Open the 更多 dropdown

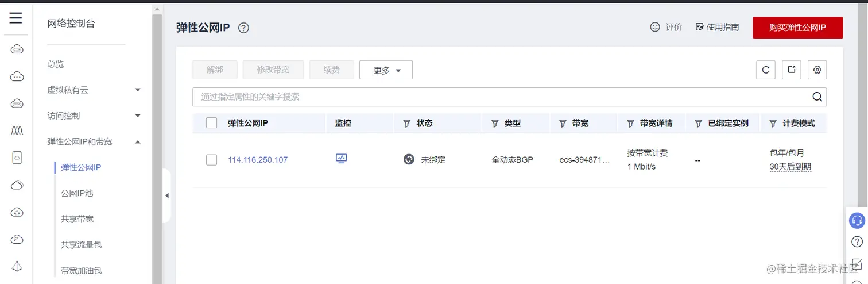[386, 70]
